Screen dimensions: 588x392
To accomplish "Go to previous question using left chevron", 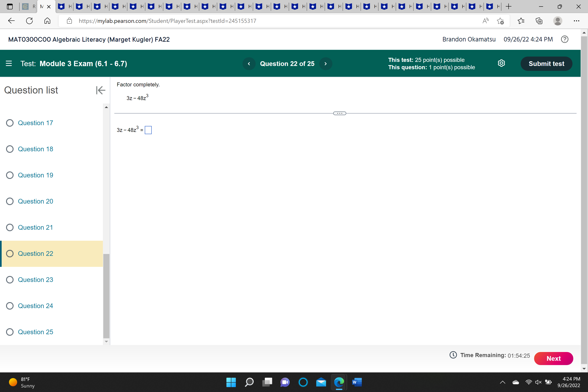I will [x=249, y=64].
